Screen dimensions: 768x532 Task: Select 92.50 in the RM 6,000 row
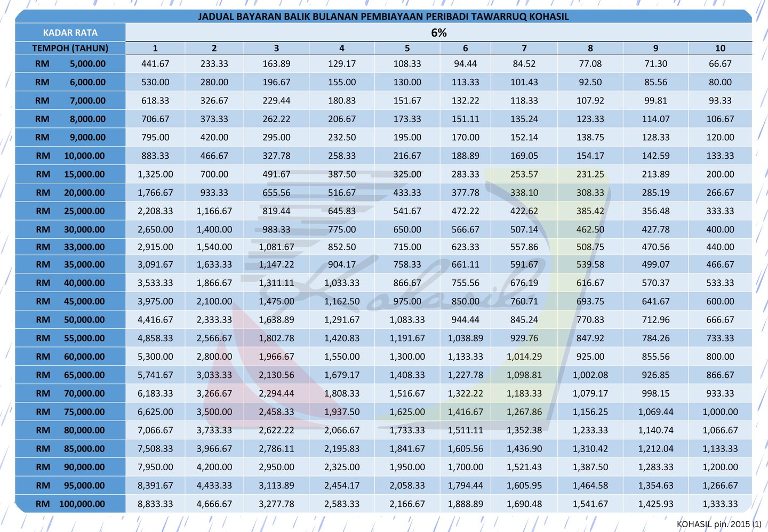pyautogui.click(x=590, y=82)
